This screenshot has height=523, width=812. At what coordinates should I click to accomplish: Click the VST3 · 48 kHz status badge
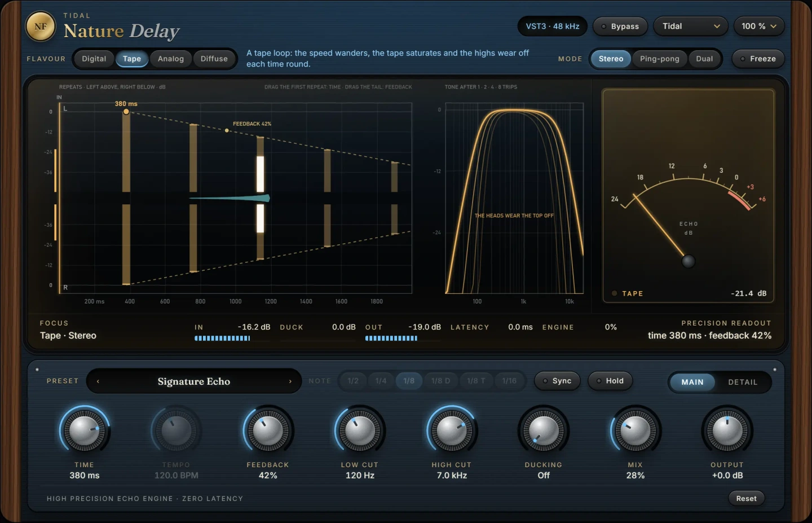click(x=553, y=27)
